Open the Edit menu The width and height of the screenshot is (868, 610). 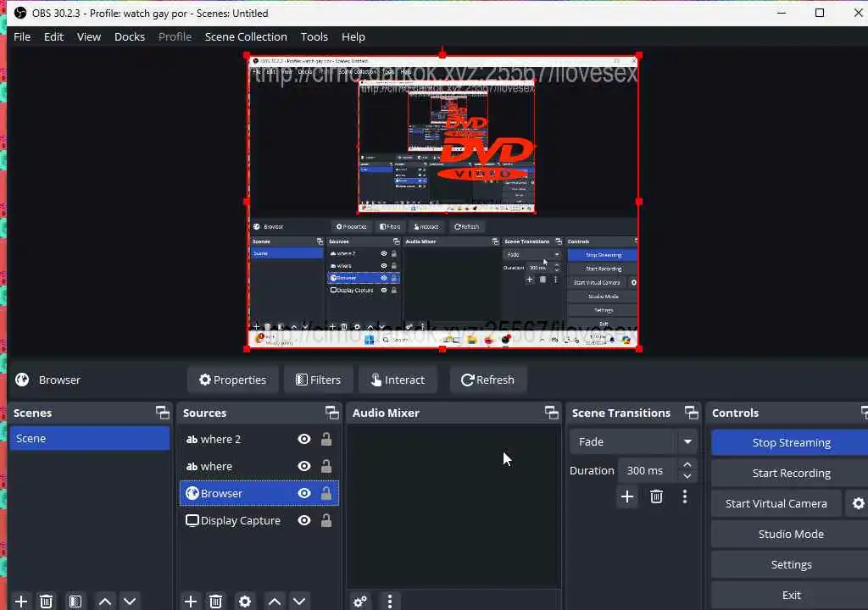click(x=53, y=36)
